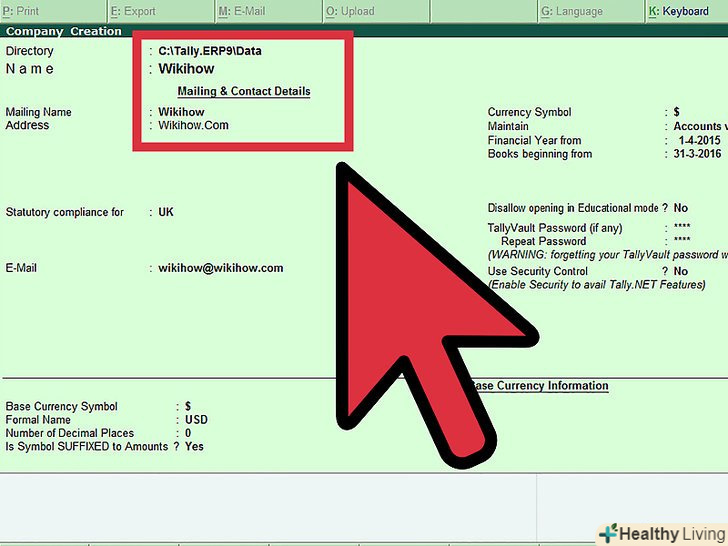728x546 pixels.
Task: Click the E-Mail field wikihow@wikihow.com
Action: [221, 268]
